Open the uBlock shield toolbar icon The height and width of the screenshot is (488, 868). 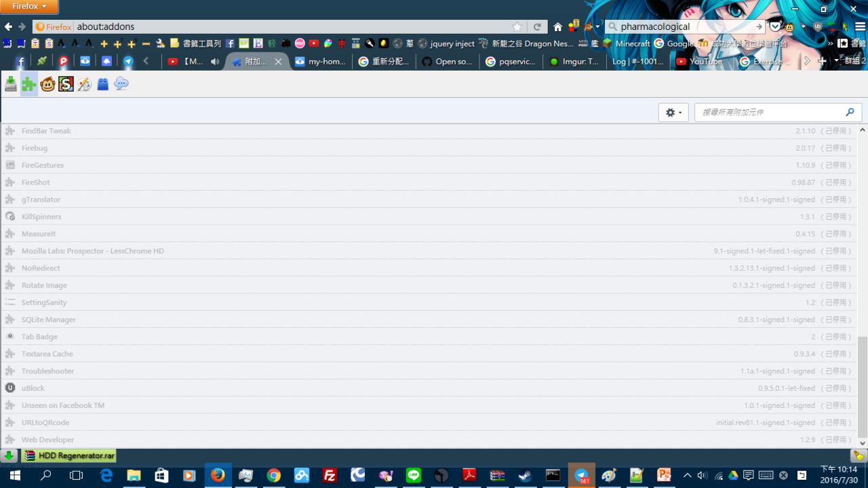tap(817, 26)
